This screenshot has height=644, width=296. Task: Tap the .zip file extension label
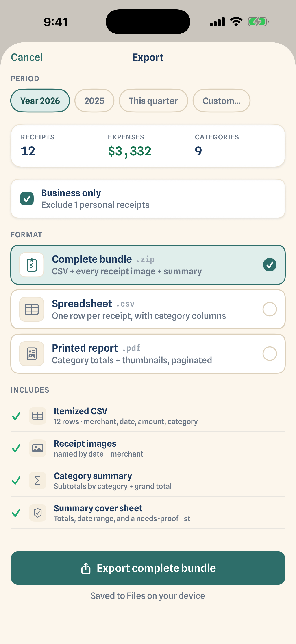(146, 259)
